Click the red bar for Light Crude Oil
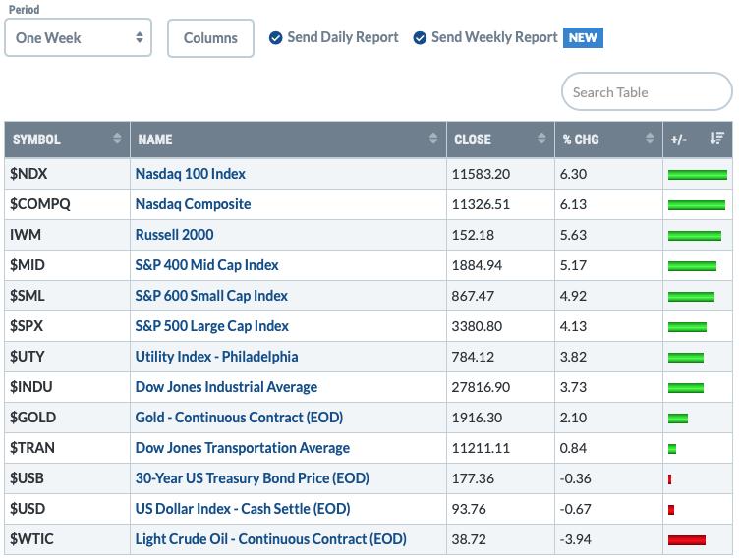Image resolution: width=739 pixels, height=560 pixels. 687,540
